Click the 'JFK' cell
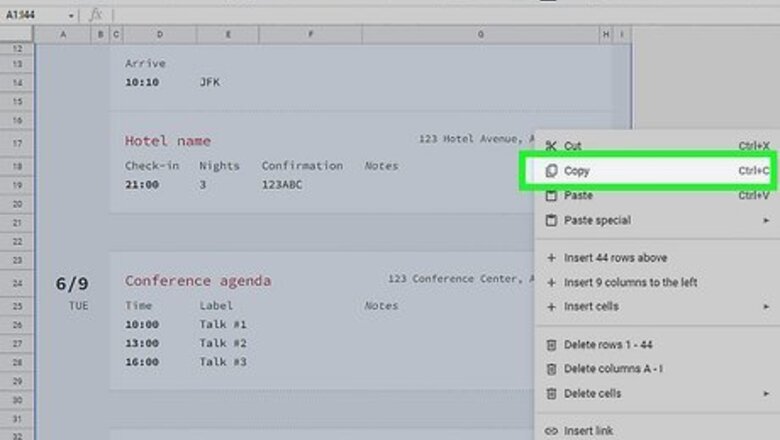The image size is (780, 440). click(209, 82)
